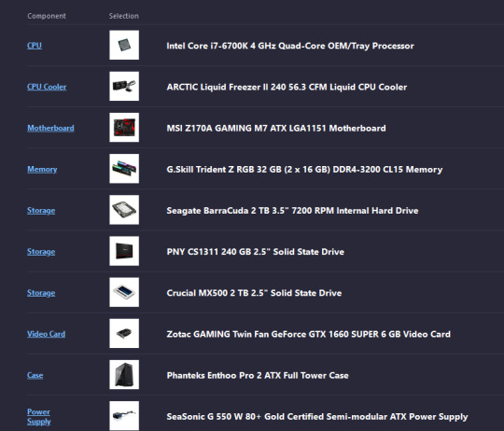This screenshot has height=431, width=504.
Task: Click the Crucial MX500 SSD thumbnail
Action: [x=124, y=292]
